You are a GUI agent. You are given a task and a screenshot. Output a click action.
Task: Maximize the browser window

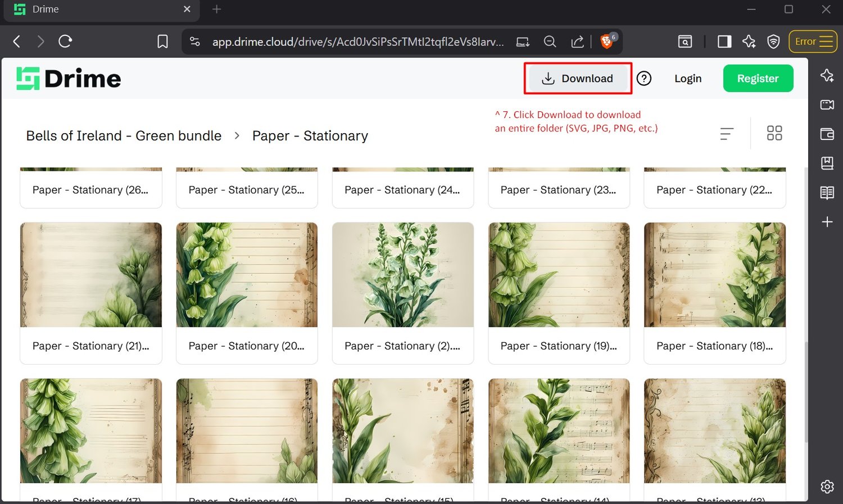click(789, 10)
